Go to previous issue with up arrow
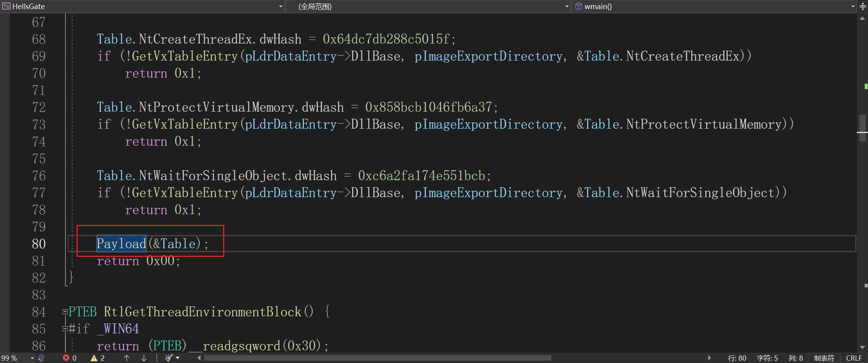The height and width of the screenshot is (363, 868). (x=126, y=358)
